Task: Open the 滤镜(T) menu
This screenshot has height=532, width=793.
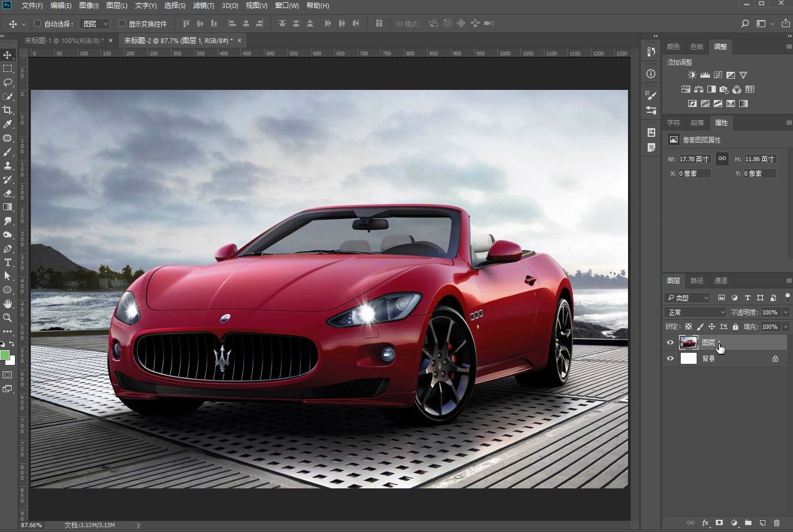Action: [x=203, y=5]
